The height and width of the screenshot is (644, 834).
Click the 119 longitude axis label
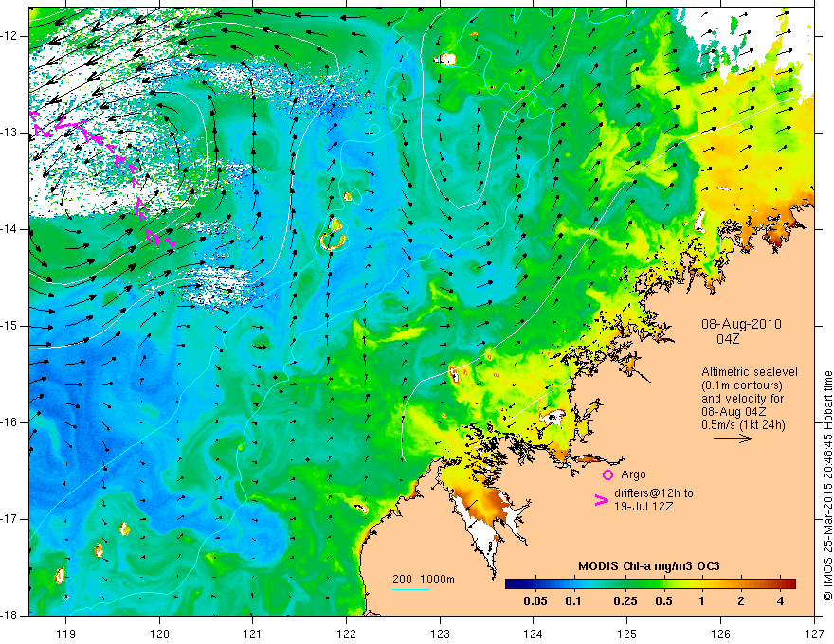point(66,634)
